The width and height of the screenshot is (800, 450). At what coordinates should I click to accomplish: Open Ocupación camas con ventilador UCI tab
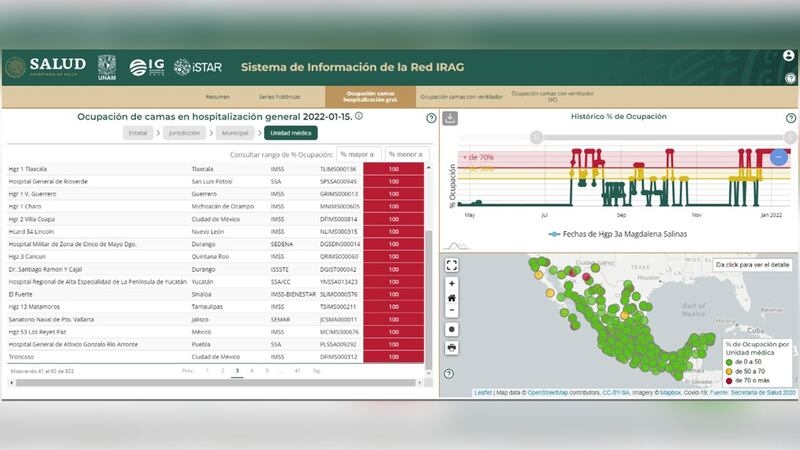point(553,96)
